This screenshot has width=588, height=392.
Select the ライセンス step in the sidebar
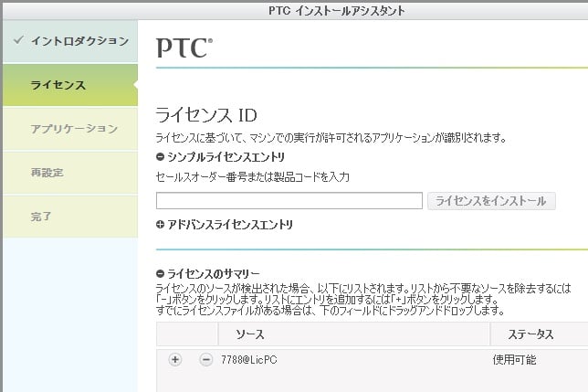point(58,85)
